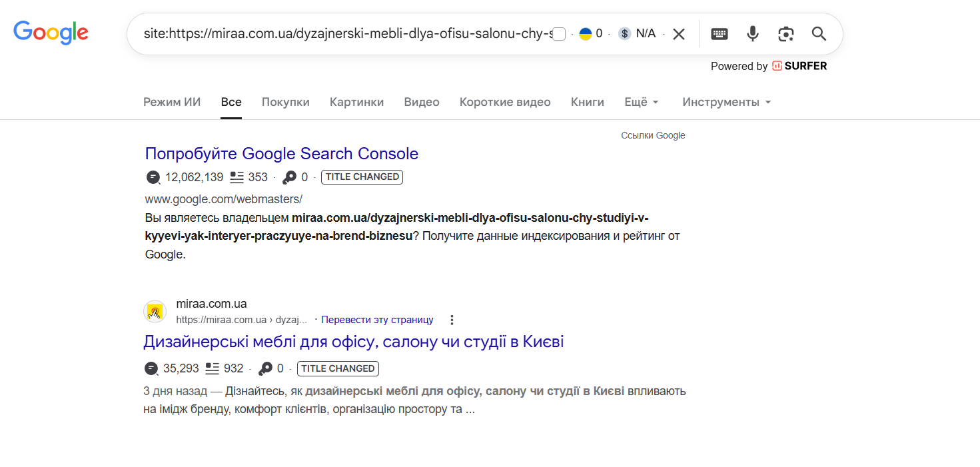
Task: Switch to the Режим ИИ tab
Action: click(x=172, y=102)
